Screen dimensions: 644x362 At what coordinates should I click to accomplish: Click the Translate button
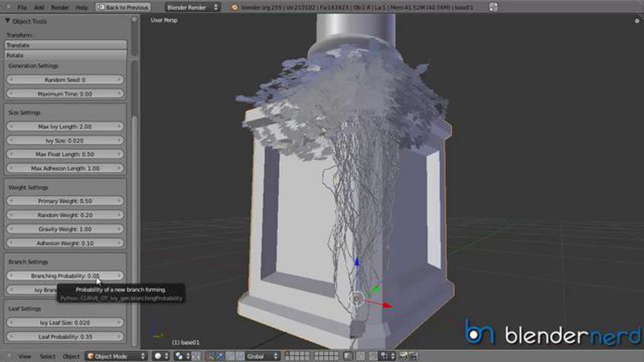point(65,45)
